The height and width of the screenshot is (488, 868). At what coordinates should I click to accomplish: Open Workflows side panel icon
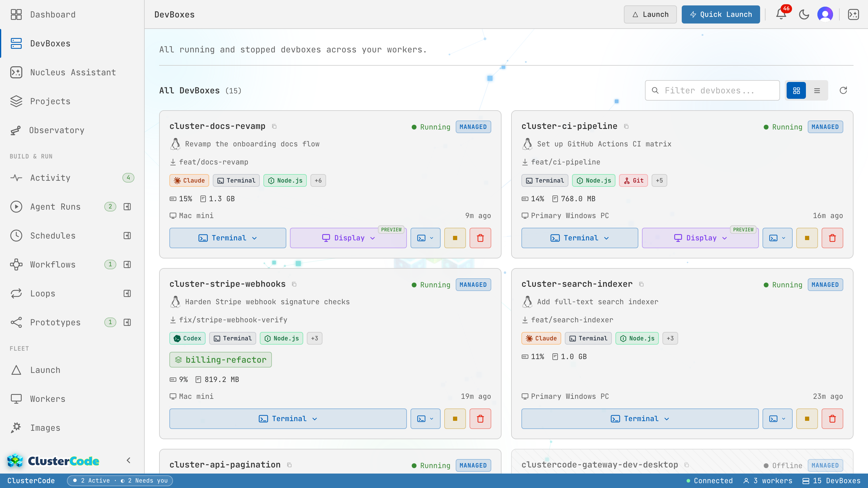pyautogui.click(x=127, y=264)
